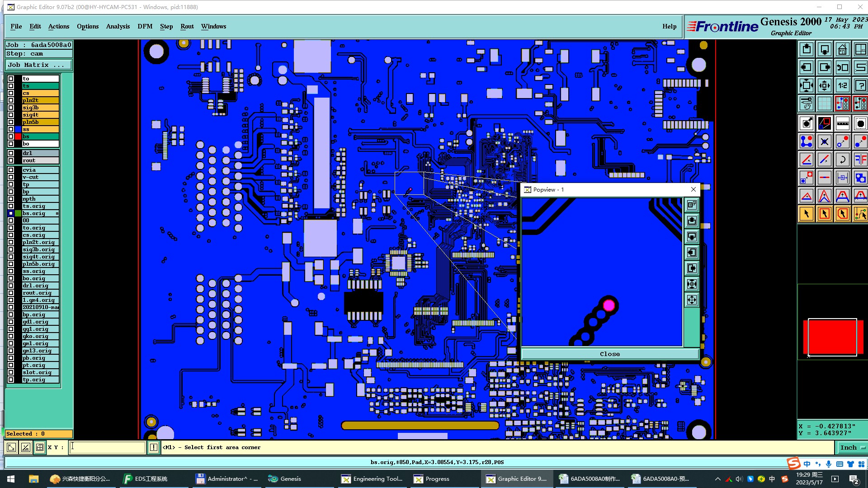Open the question mark help tool
This screenshot has width=868, height=488.
(x=860, y=85)
